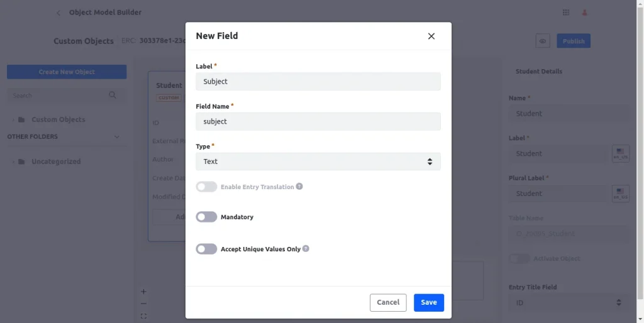Open the user profile avatar
Image resolution: width=644 pixels, height=323 pixels.
click(584, 13)
